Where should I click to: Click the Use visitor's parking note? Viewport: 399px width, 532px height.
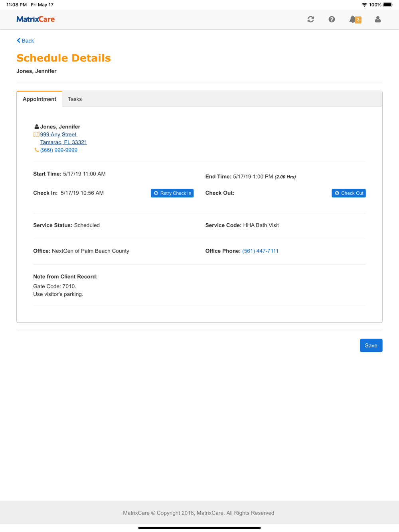[58, 294]
